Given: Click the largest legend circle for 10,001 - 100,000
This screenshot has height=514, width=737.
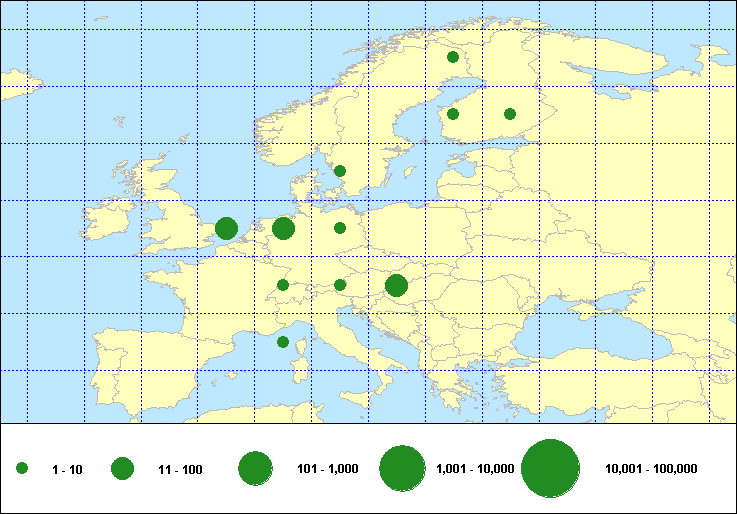Looking at the screenshot, I should pyautogui.click(x=551, y=469).
